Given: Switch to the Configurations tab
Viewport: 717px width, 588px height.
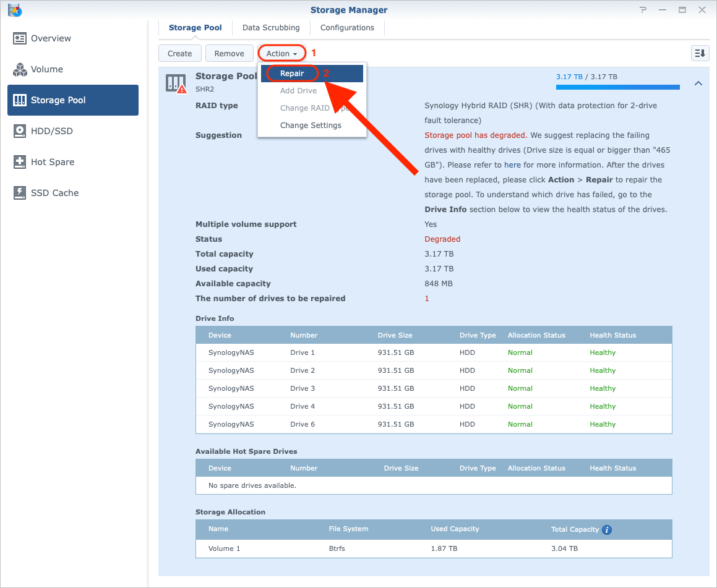Looking at the screenshot, I should pos(347,27).
